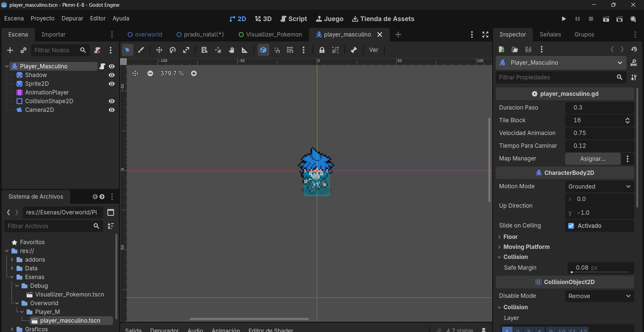
Task: Open the Player_Masculino object dropdown in Inspector
Action: point(561,63)
